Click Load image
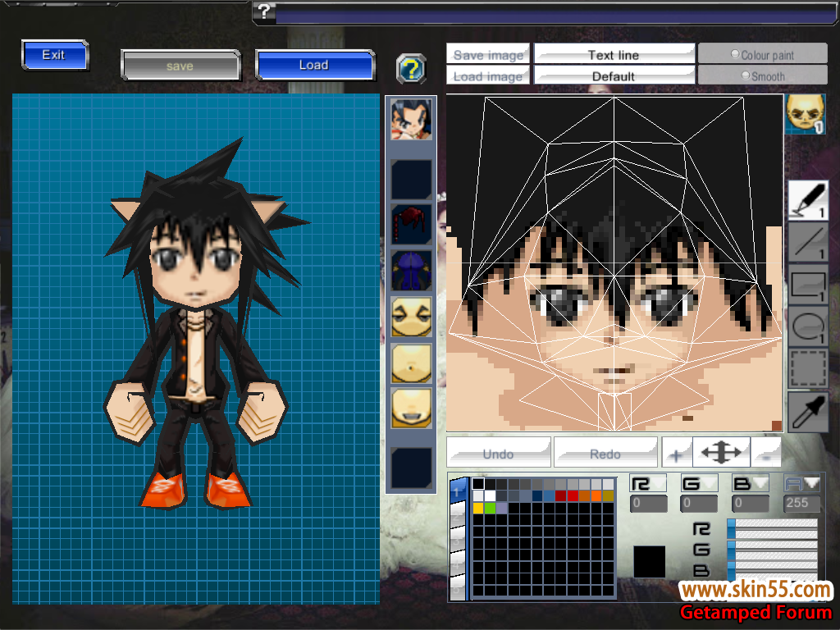The image size is (840, 630). 488,75
